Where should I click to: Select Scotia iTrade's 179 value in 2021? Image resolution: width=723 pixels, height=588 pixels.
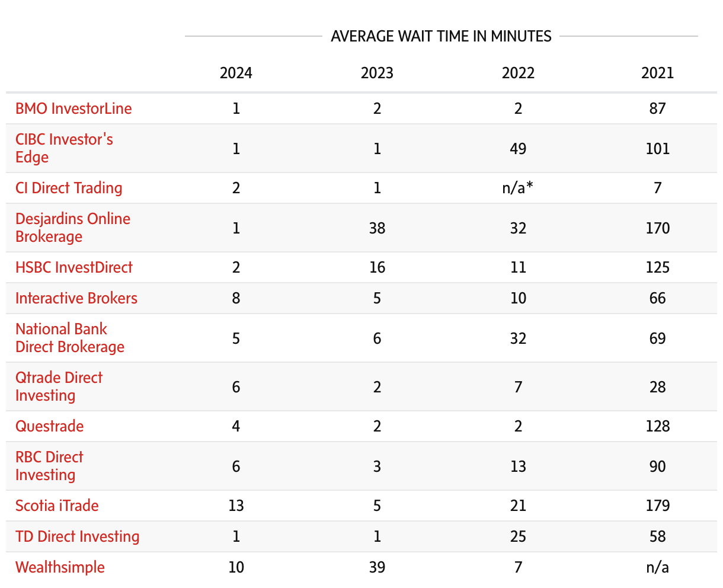click(x=657, y=506)
